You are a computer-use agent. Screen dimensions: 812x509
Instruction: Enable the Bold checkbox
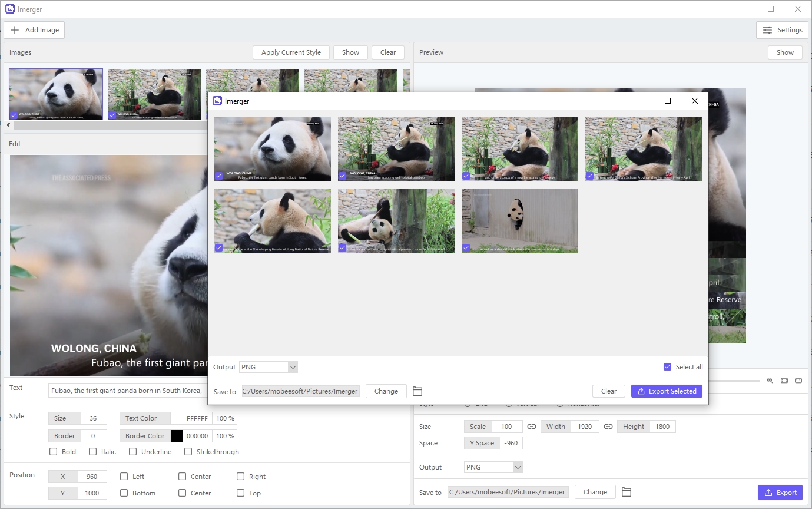pyautogui.click(x=54, y=452)
